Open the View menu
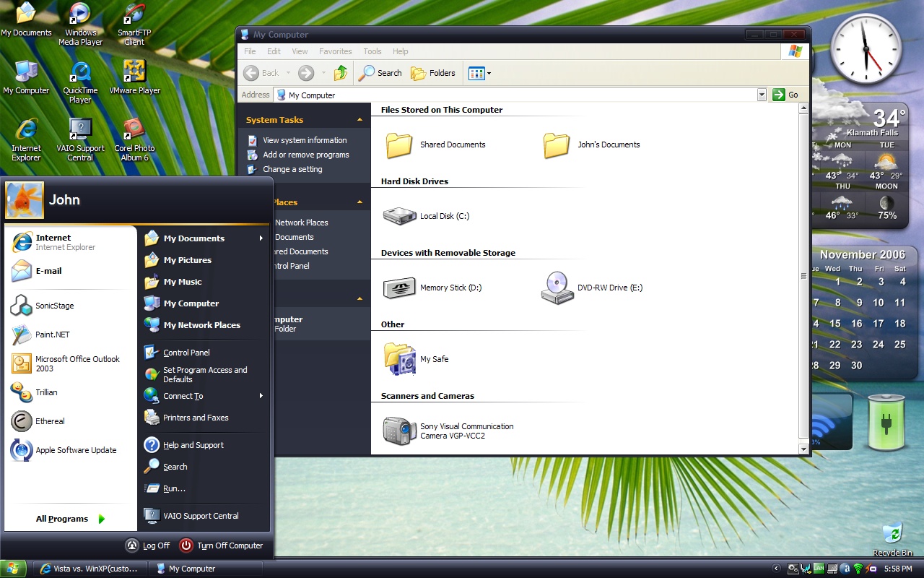This screenshot has width=924, height=578. pos(300,51)
